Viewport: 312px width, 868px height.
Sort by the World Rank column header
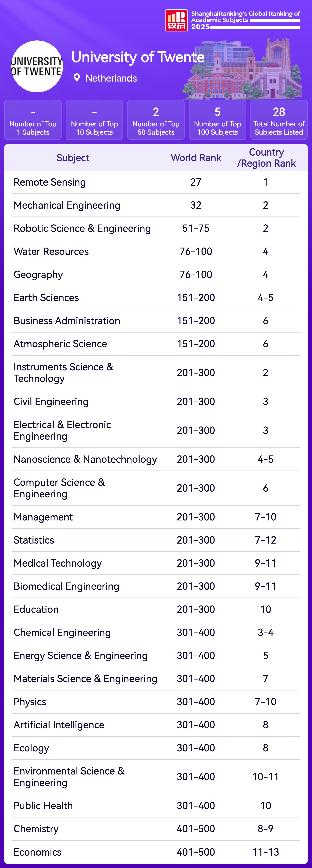point(196,158)
